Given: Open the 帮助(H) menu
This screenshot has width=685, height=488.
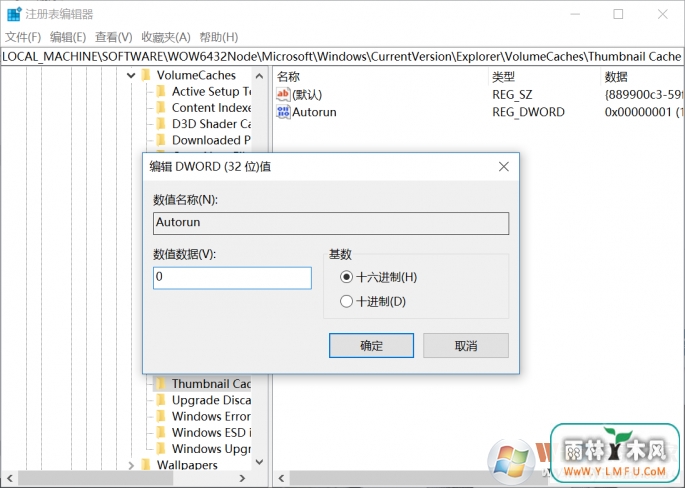Looking at the screenshot, I should pos(219,37).
